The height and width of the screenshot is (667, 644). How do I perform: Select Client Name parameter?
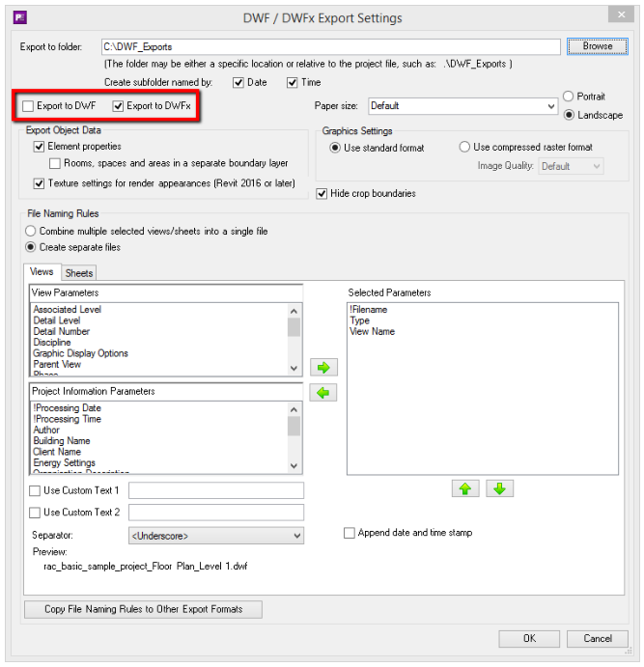pos(57,452)
